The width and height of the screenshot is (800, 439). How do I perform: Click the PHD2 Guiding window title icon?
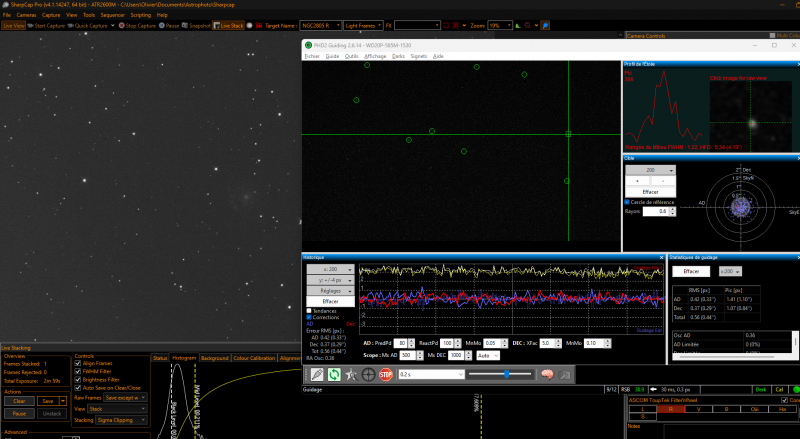308,45
